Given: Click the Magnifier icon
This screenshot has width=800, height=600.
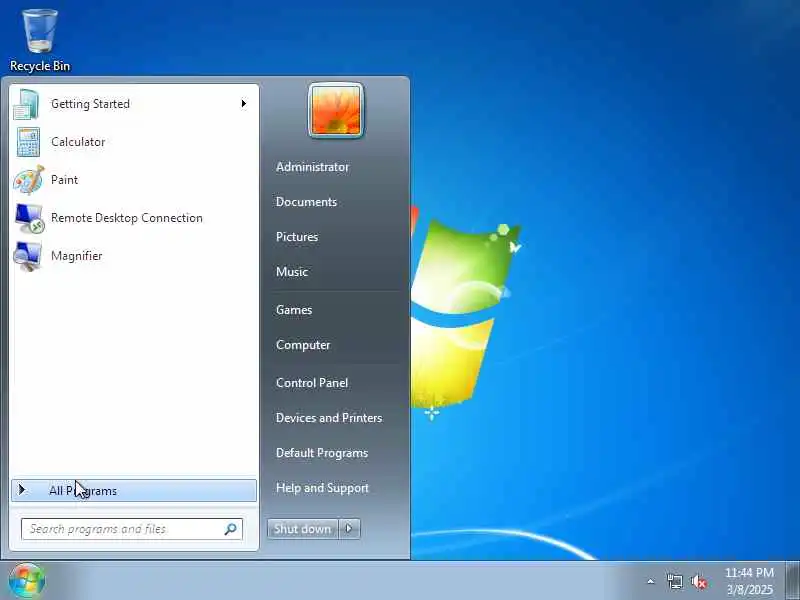Looking at the screenshot, I should pyautogui.click(x=28, y=256).
